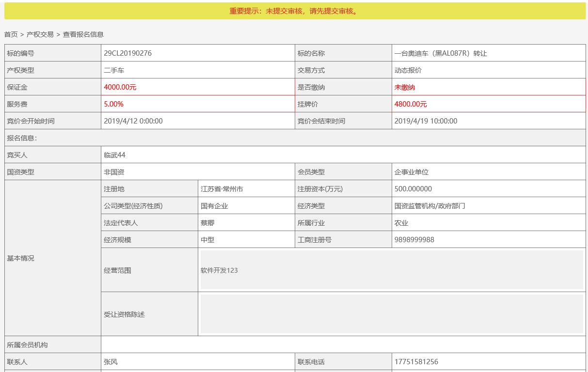
Task: Click the auction end time 2019/4/19 10:00:00
Action: tap(426, 121)
